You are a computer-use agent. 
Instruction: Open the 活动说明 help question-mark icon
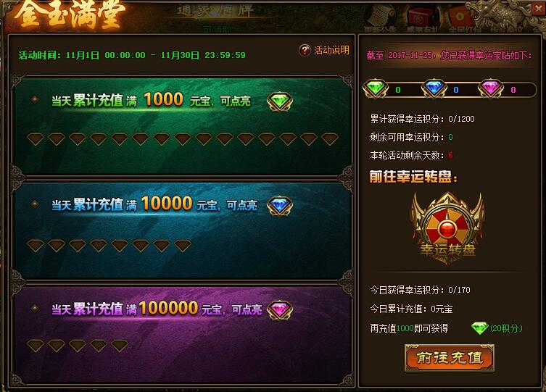coord(305,51)
